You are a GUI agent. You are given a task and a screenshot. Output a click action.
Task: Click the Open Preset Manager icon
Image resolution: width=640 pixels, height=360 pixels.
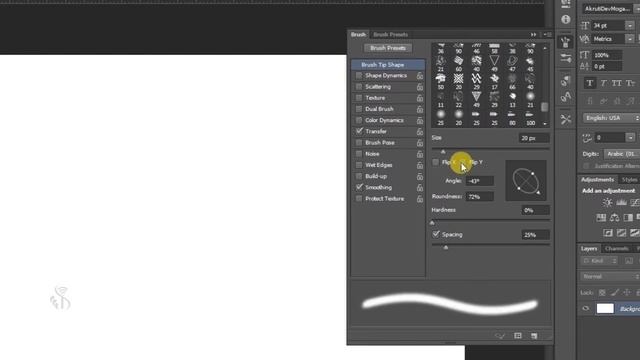point(518,336)
